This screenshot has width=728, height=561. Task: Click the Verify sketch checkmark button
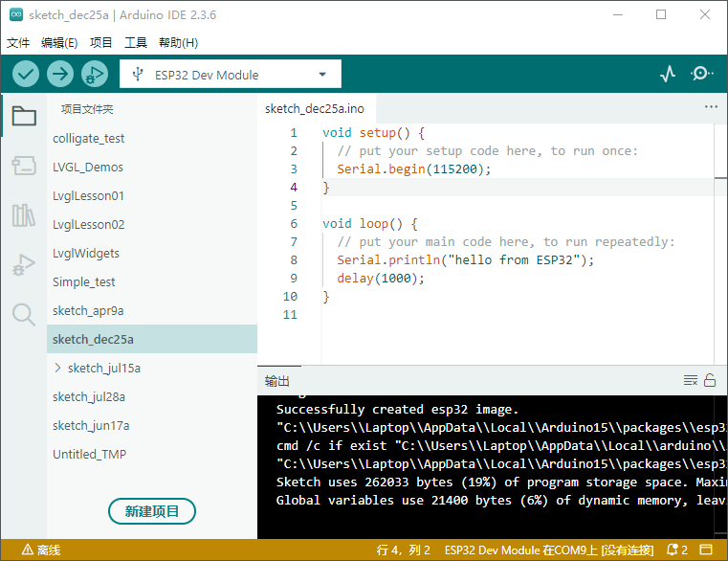click(x=26, y=74)
